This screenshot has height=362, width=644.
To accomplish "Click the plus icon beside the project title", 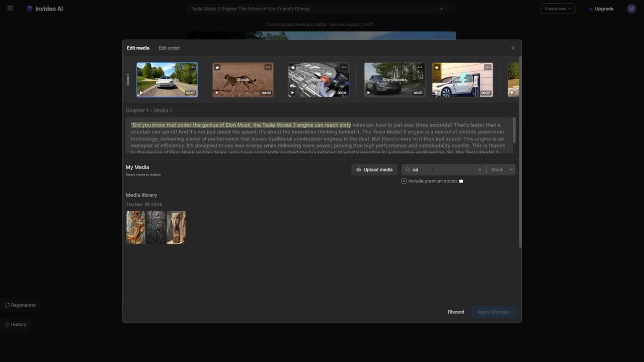I will (441, 9).
